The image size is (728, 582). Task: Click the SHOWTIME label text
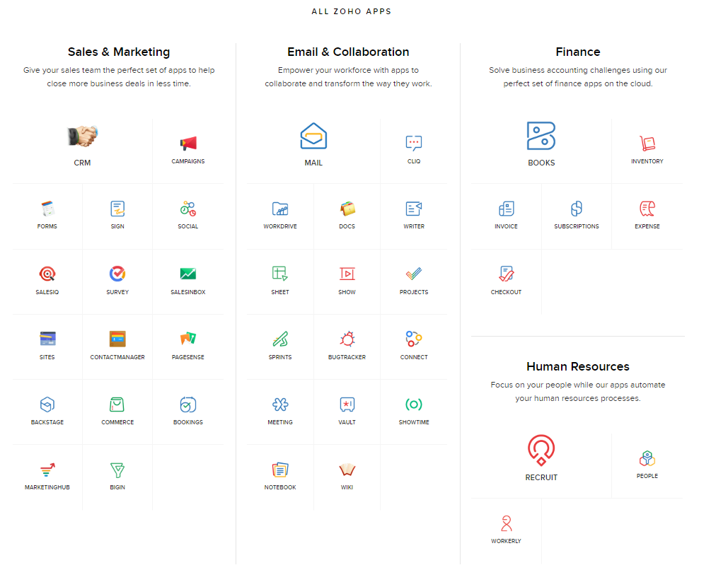click(x=414, y=422)
